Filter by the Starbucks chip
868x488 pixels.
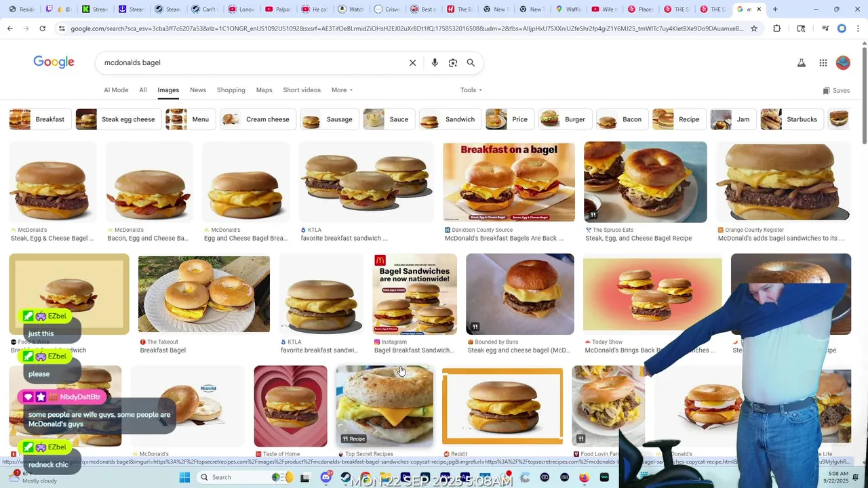click(x=792, y=119)
